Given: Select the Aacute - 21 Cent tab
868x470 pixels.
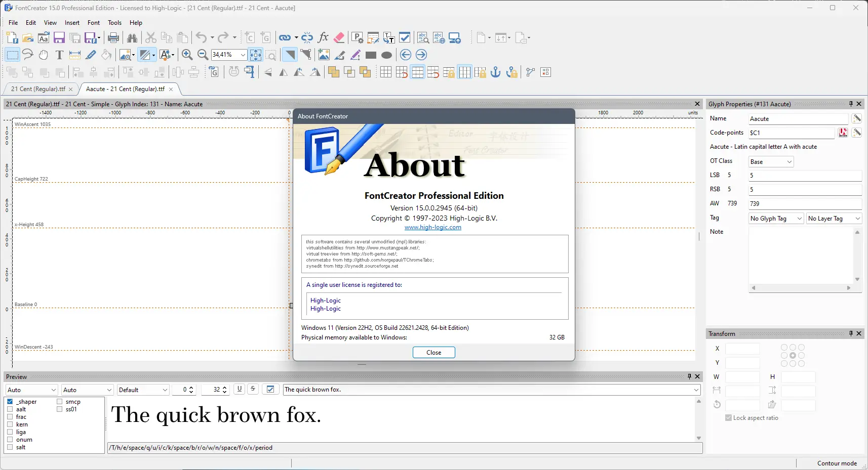Looking at the screenshot, I should pyautogui.click(x=129, y=89).
